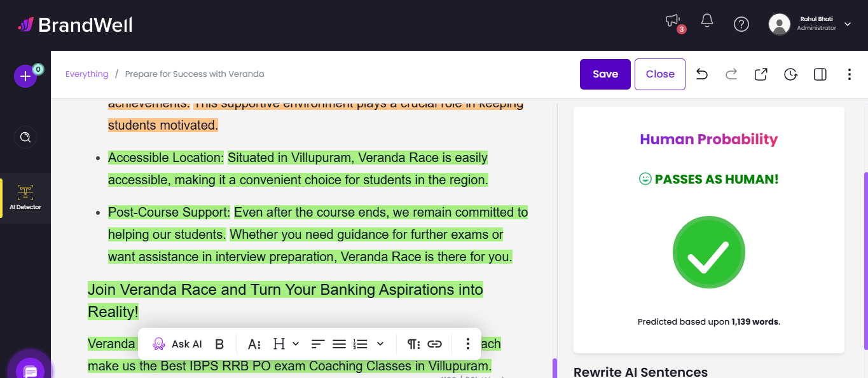Screen dimensions: 868x378
Task: Open header more options menu
Action: tap(850, 74)
